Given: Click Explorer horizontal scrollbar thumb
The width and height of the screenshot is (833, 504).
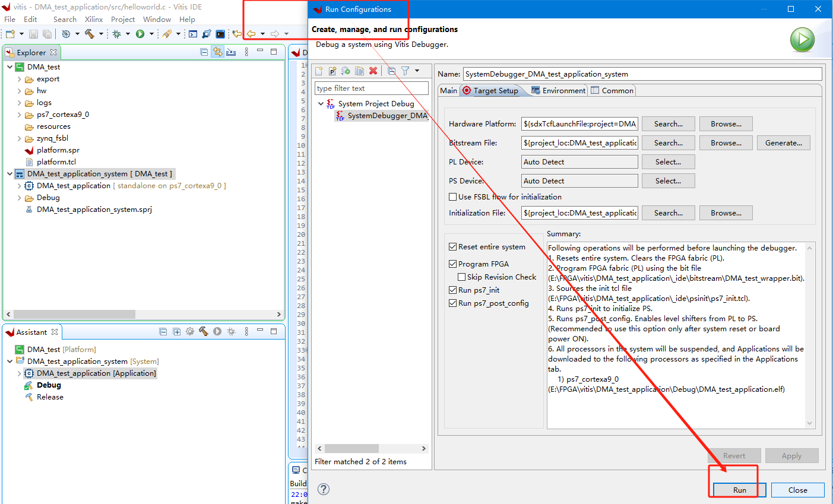Looking at the screenshot, I should (74, 314).
